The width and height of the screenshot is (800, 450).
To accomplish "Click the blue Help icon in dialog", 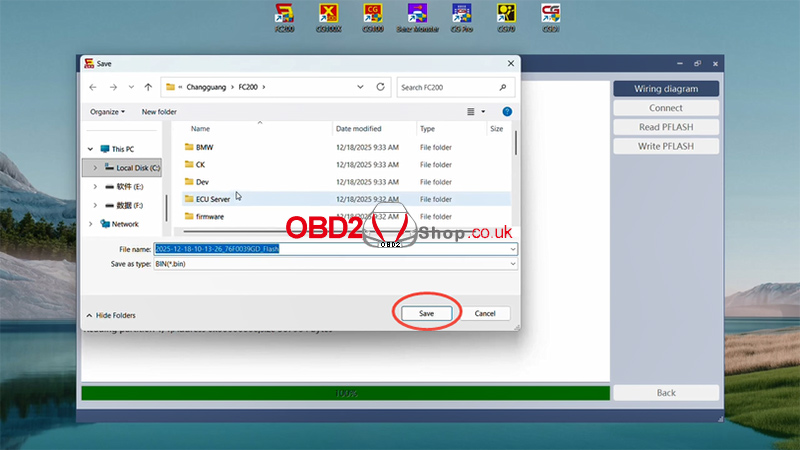I will click(507, 112).
